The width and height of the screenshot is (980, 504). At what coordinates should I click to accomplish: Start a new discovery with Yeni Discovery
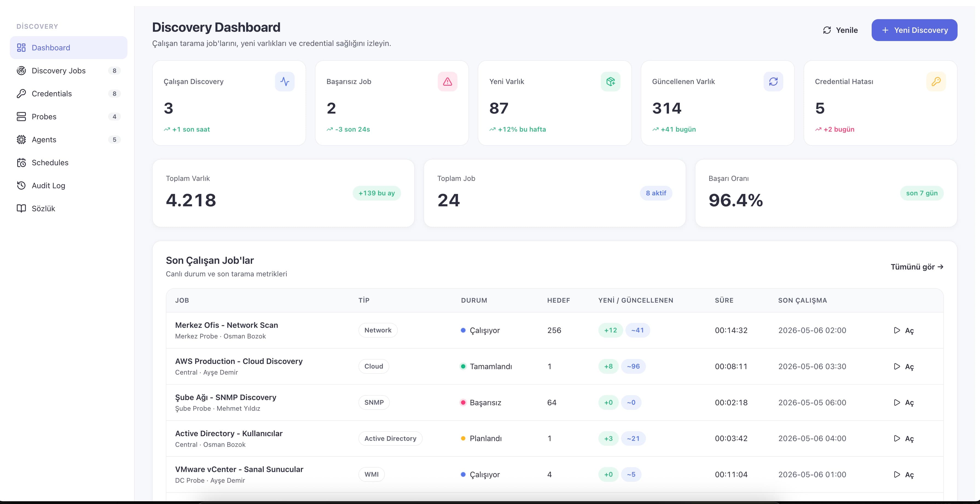pos(914,30)
